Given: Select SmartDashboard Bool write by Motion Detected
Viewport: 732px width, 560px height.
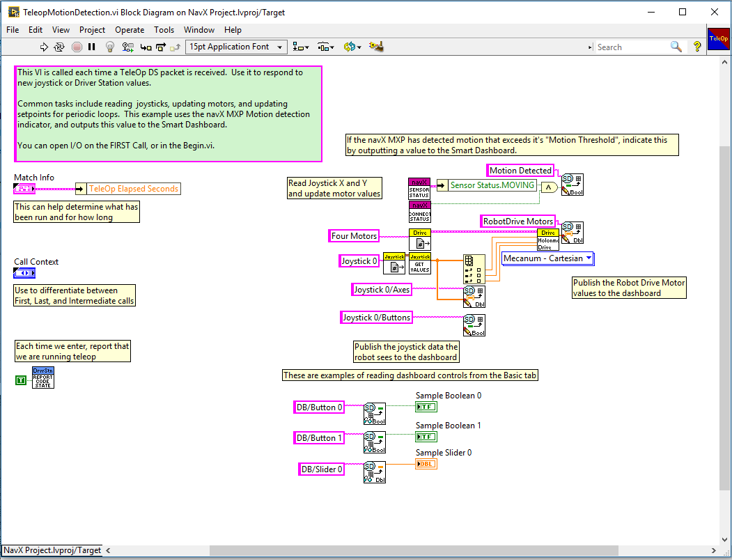Looking at the screenshot, I should (573, 185).
